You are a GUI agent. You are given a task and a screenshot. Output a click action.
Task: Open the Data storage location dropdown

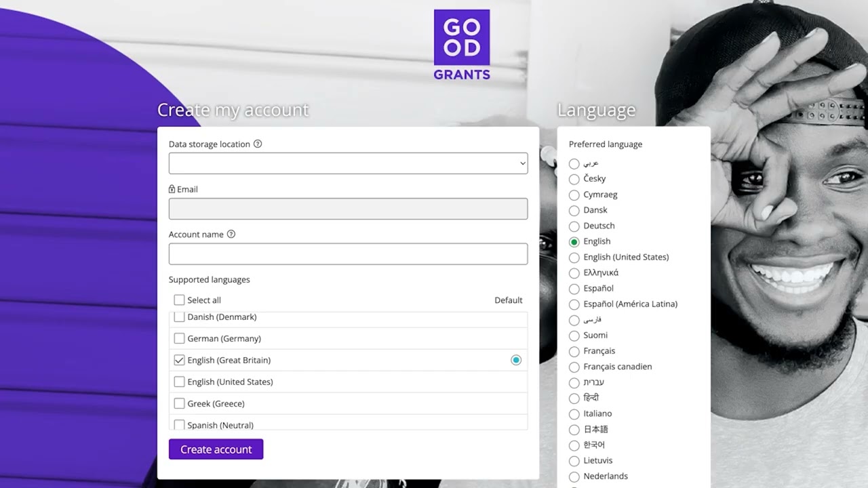[x=348, y=163]
